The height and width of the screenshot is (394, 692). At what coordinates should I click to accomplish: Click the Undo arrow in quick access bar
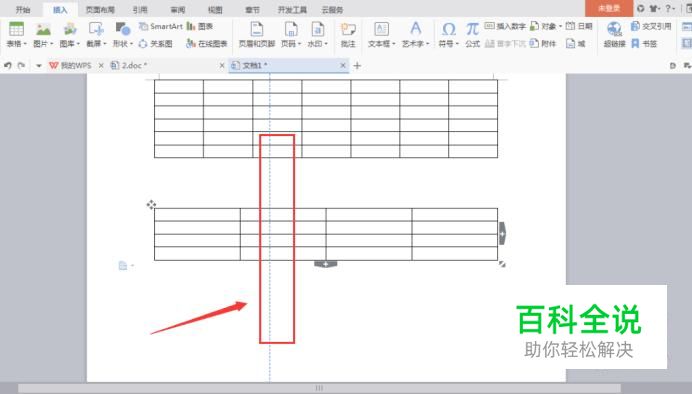point(8,65)
